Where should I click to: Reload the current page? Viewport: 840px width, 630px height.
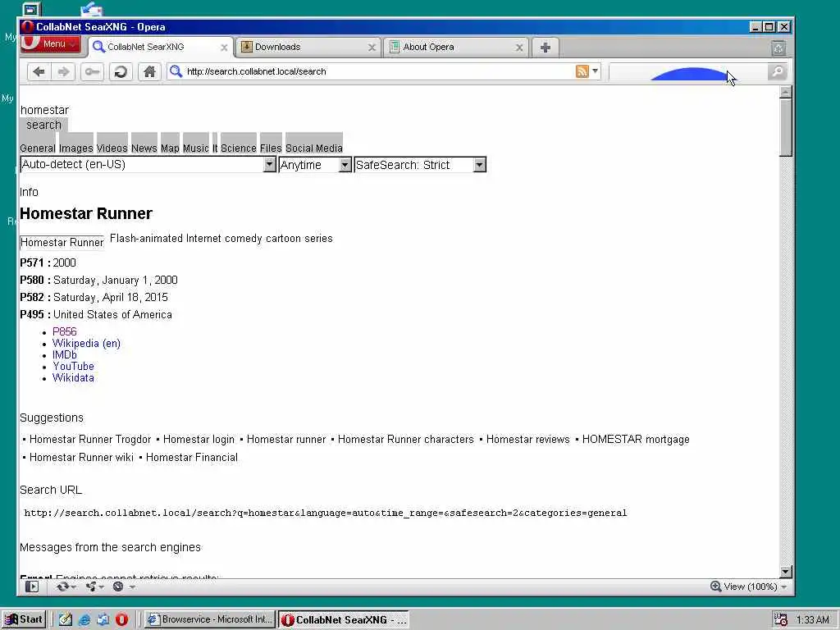[121, 72]
